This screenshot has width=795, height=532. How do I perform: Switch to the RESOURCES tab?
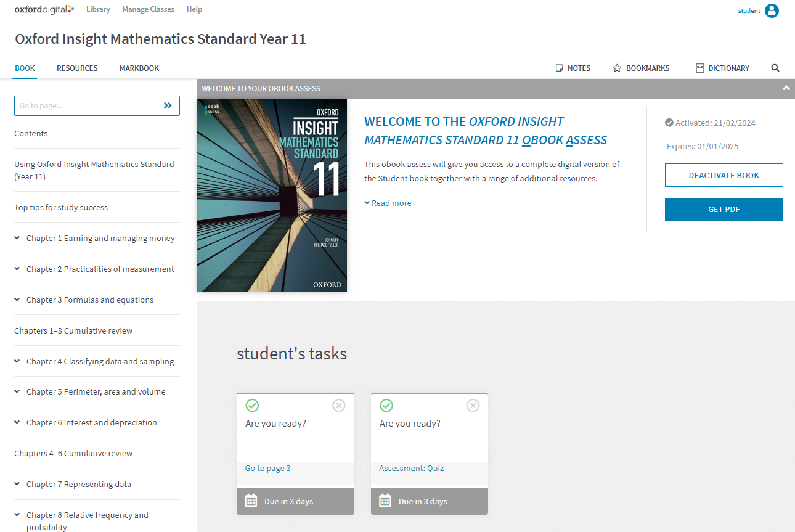click(77, 68)
